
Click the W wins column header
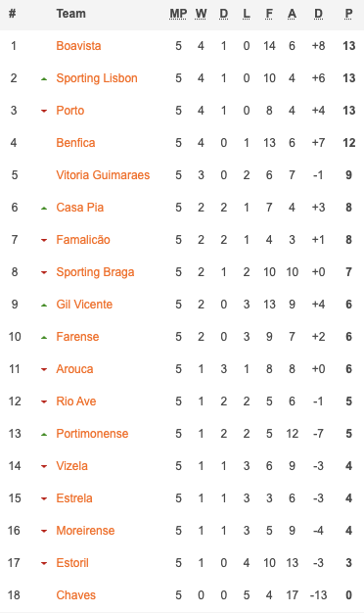point(201,14)
